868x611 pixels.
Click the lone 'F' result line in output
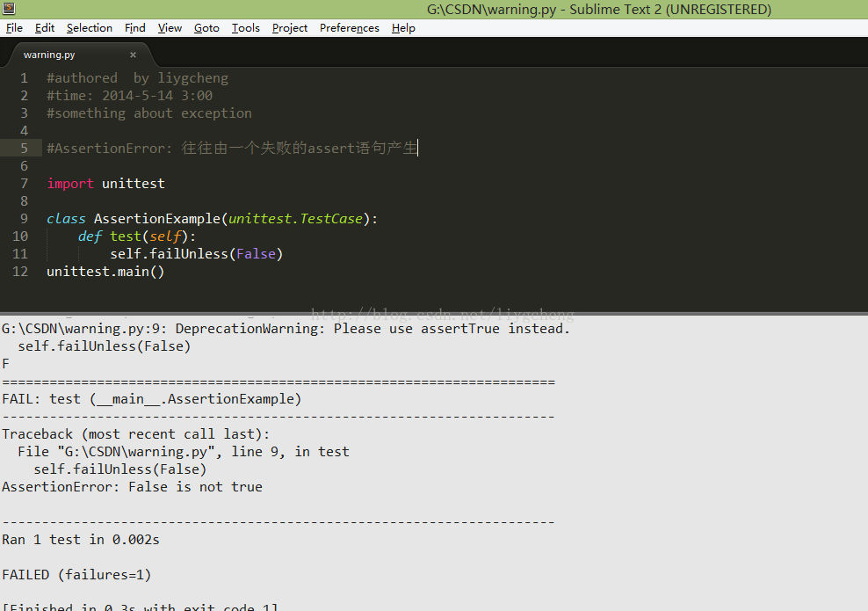(x=5, y=364)
